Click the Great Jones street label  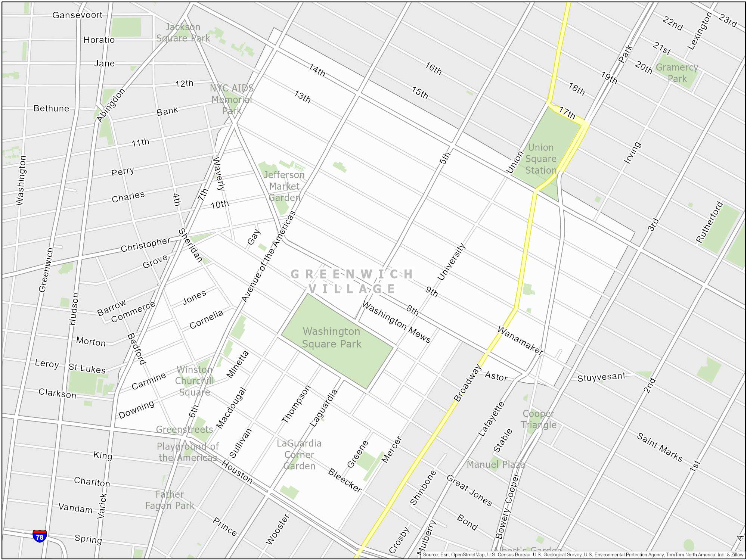[x=469, y=490]
